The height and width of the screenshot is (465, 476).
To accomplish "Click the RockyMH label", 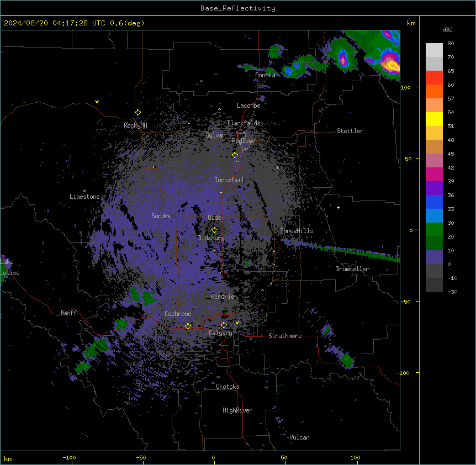I will click(x=135, y=125).
